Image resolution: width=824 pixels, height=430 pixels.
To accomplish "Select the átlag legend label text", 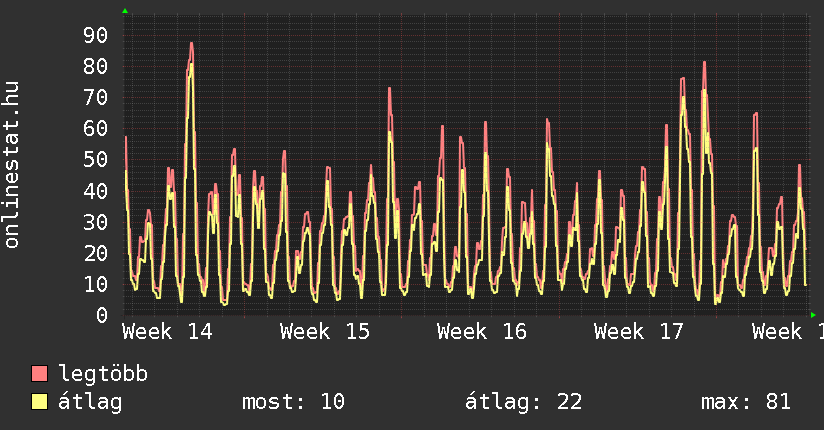I will [90, 402].
